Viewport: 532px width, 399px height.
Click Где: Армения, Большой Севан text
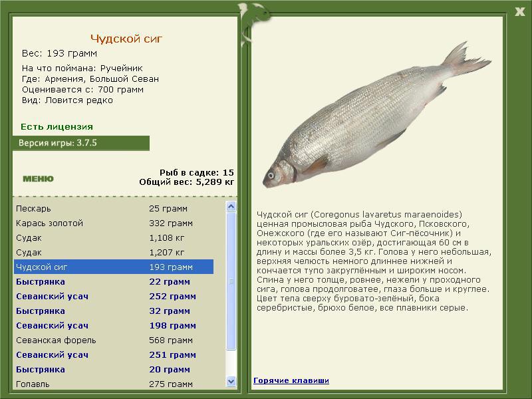click(90, 79)
